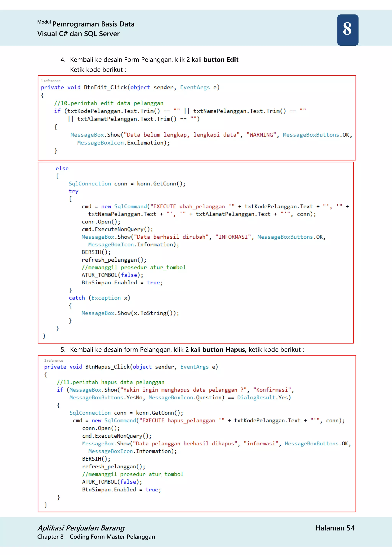Image resolution: width=392 pixels, height=555 pixels.
Task: Click the chapter number 8 badge
Action: tap(348, 30)
